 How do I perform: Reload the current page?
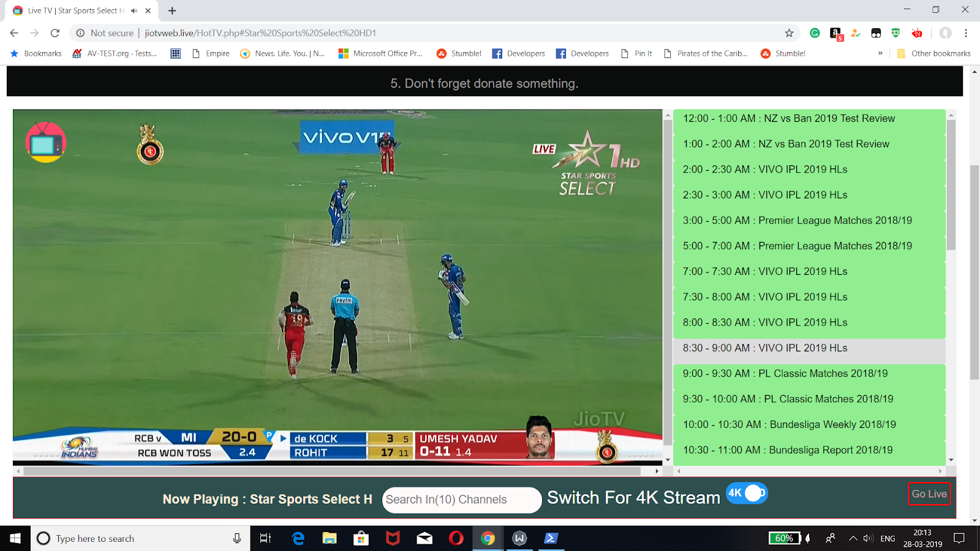tap(55, 33)
